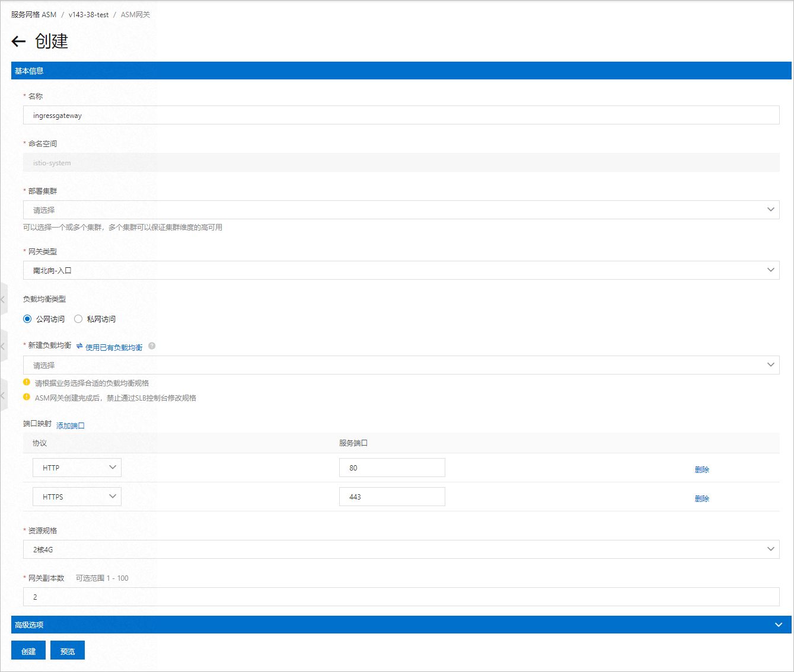Click the 预览 button
The image size is (794, 672).
coord(68,650)
